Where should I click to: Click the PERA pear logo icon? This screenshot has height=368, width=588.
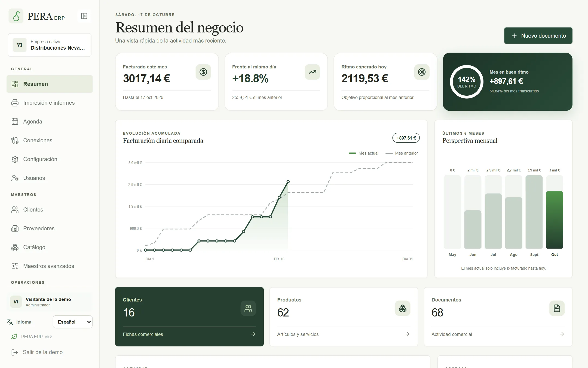point(16,16)
